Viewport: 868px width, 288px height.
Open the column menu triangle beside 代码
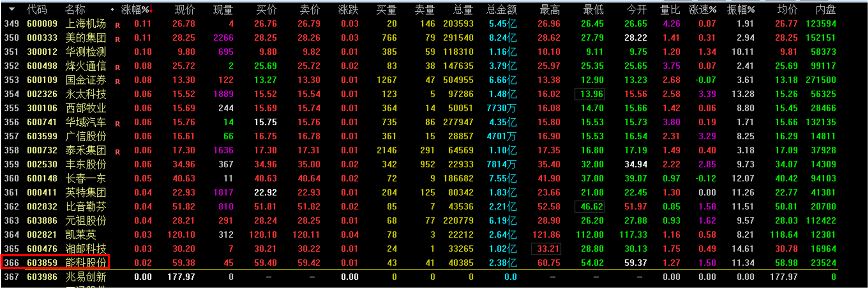tap(12, 9)
